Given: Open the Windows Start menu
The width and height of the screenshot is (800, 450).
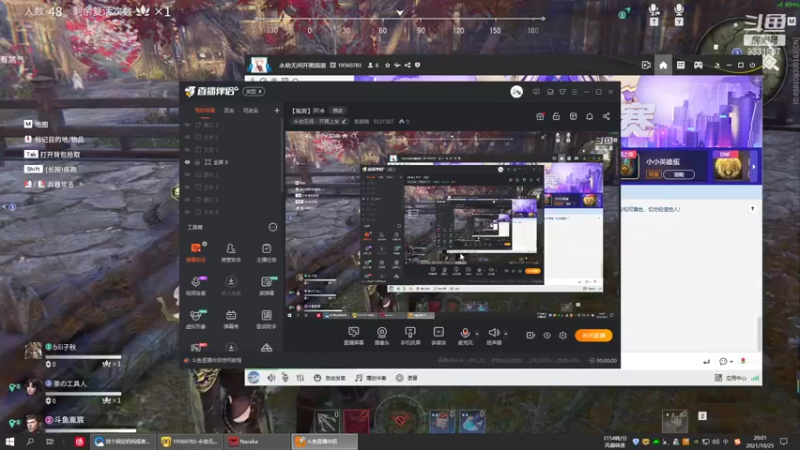Looking at the screenshot, I should coord(10,441).
